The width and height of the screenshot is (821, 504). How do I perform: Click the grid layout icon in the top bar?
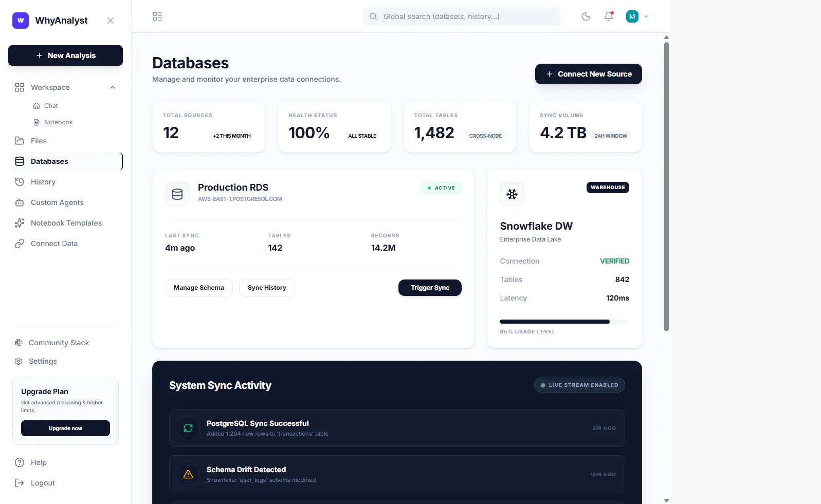tap(157, 16)
